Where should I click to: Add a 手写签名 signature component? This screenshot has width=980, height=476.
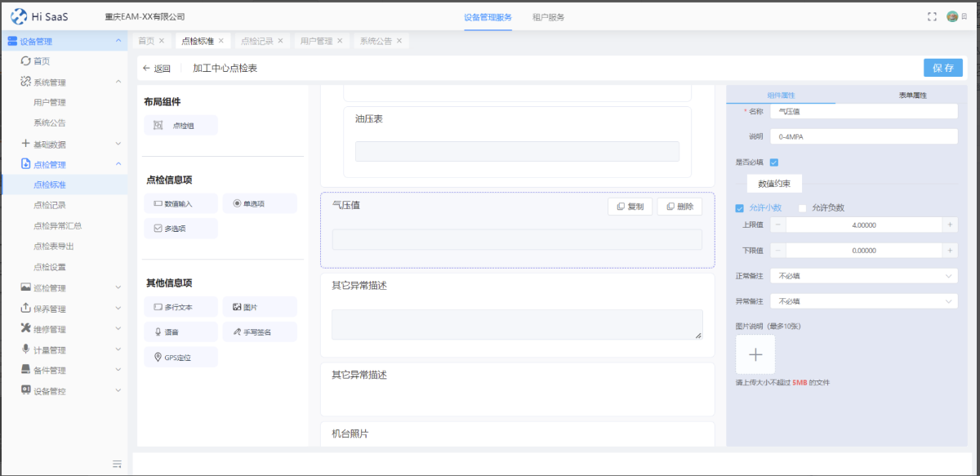tap(259, 332)
